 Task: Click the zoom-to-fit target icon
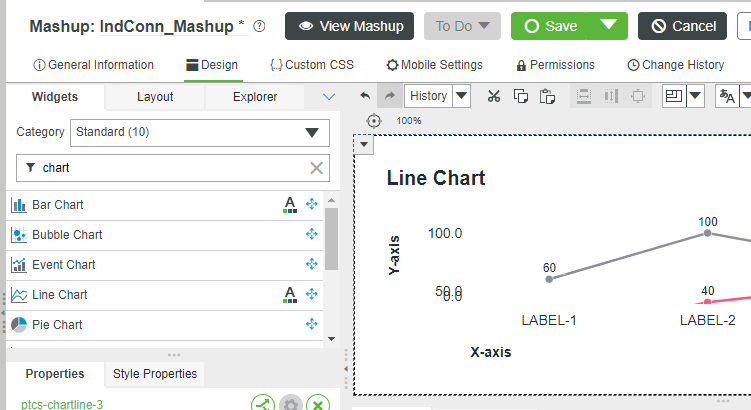click(x=374, y=121)
